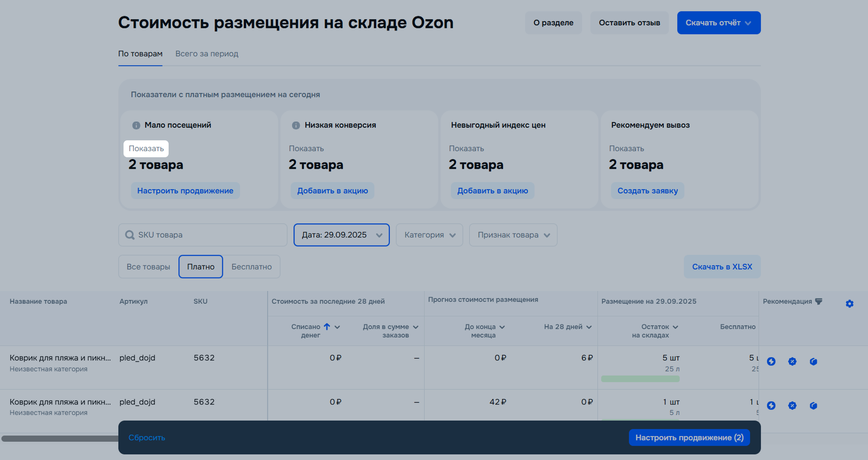Screen dimensions: 868x460
Task: Click the Скачать в XLSX button
Action: pyautogui.click(x=722, y=267)
